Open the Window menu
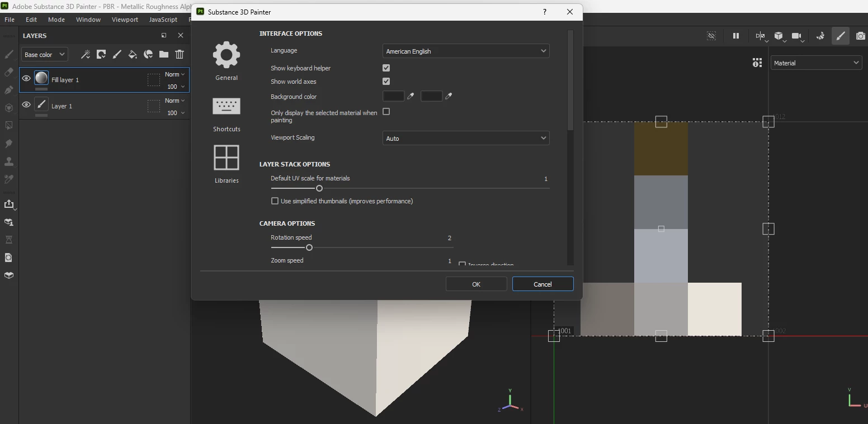 [x=88, y=20]
